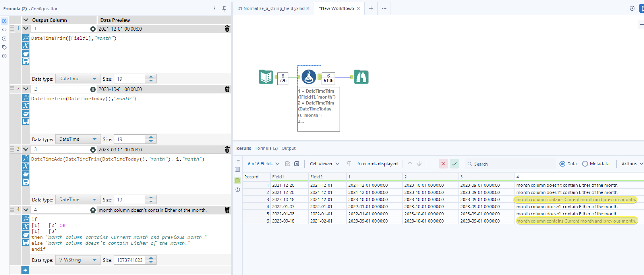
Task: Pin the Configuration panel
Action: pyautogui.click(x=224, y=9)
